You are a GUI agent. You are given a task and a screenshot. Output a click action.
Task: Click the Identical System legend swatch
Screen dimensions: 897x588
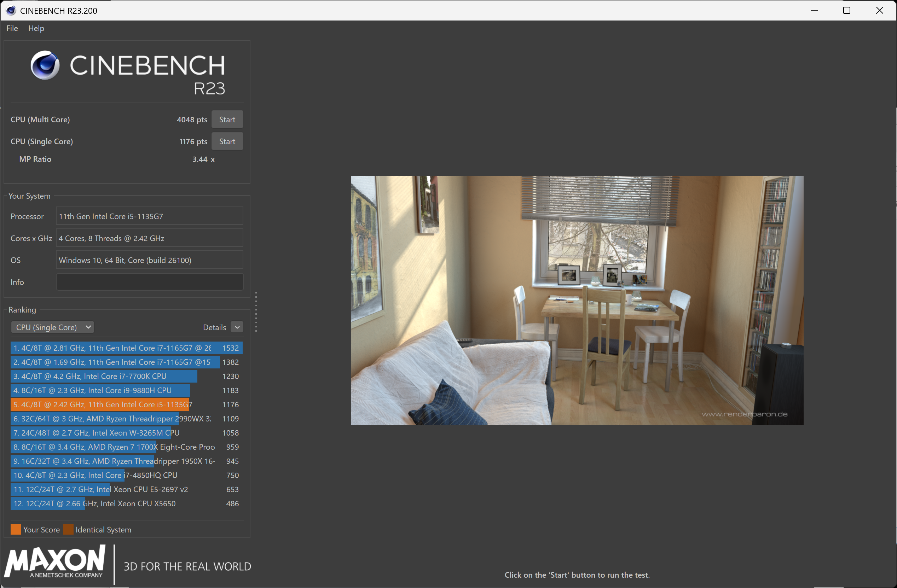tap(68, 529)
